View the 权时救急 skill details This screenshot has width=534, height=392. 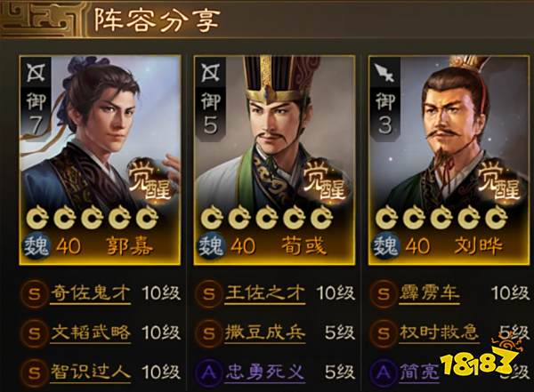(x=440, y=332)
